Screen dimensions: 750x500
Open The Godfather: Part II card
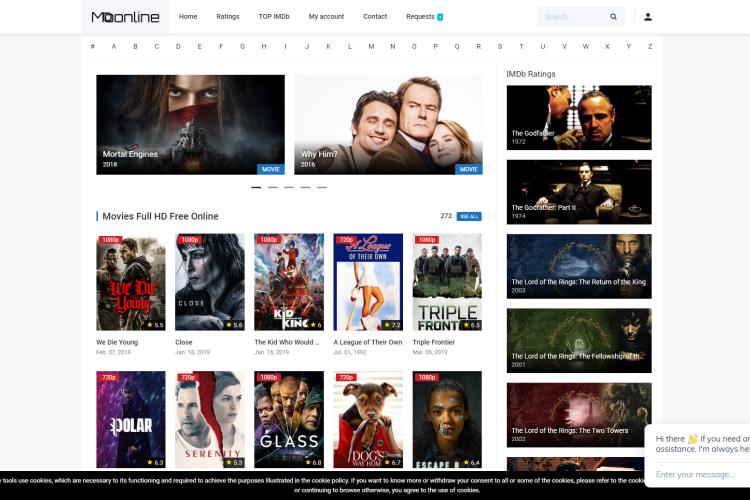pyautogui.click(x=579, y=192)
